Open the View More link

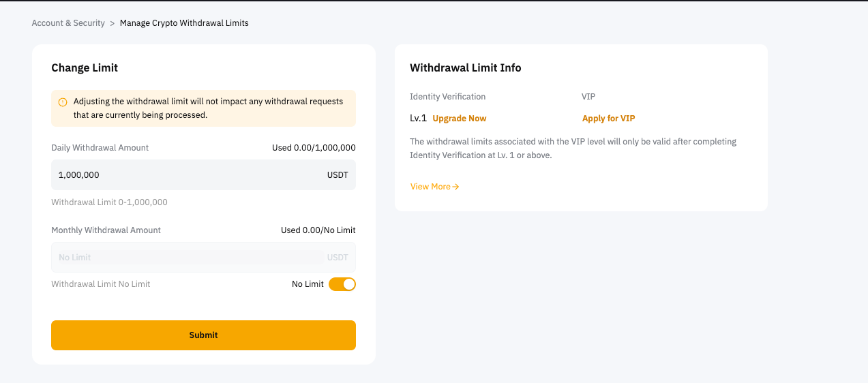[x=430, y=187]
